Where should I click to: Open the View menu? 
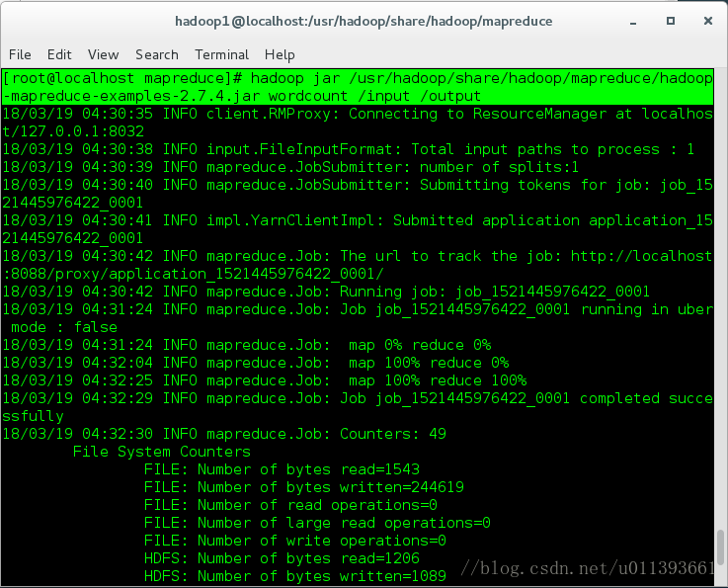pyautogui.click(x=103, y=54)
